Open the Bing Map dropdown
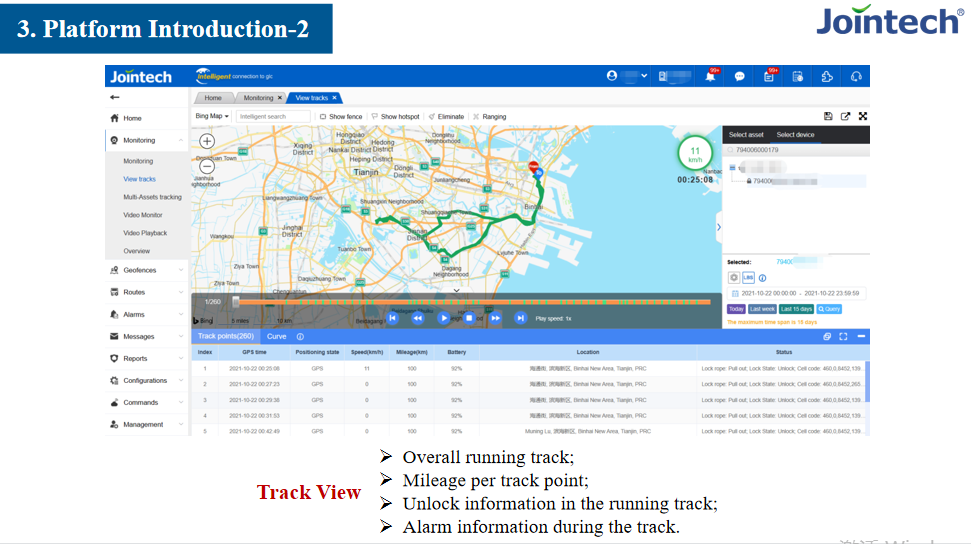 [x=212, y=116]
